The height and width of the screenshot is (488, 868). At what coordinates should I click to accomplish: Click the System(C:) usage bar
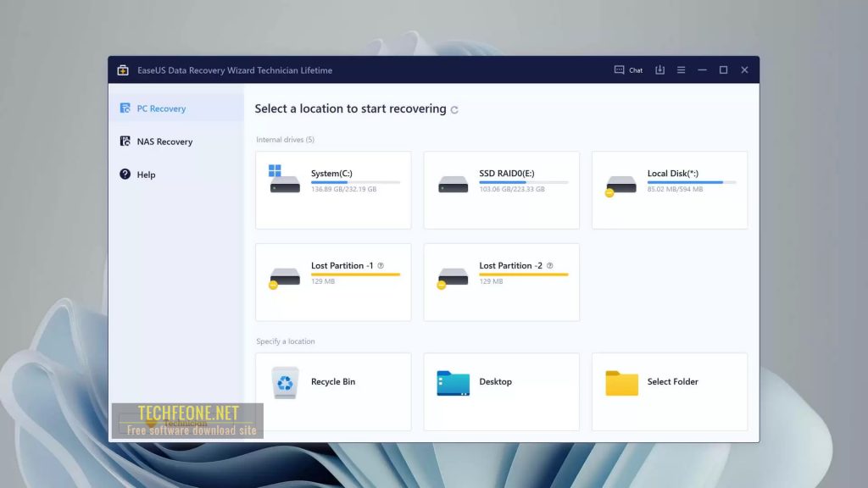point(355,182)
